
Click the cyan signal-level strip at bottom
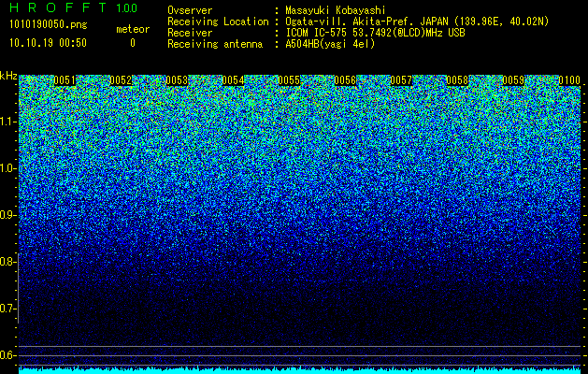coord(300,370)
